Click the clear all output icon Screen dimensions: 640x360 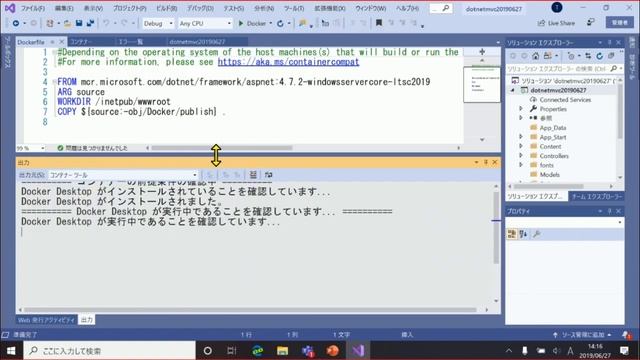coord(253,175)
